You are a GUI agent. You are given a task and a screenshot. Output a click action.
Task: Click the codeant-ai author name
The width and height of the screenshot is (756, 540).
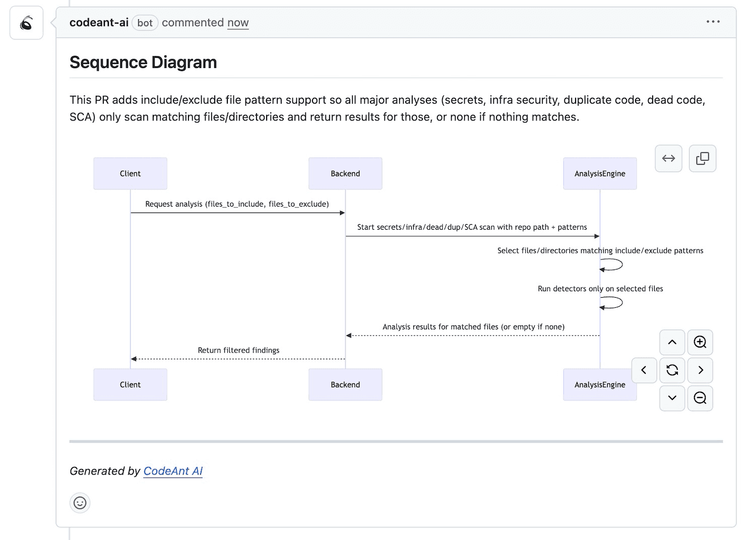click(99, 23)
